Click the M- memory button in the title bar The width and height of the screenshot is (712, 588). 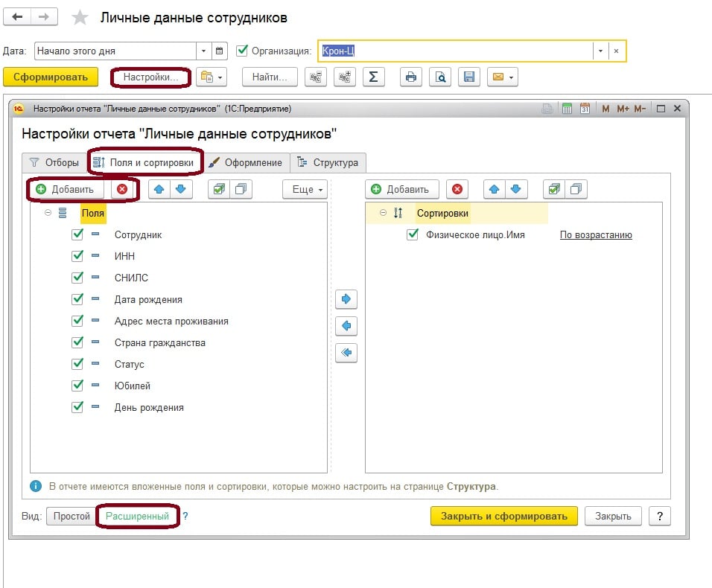pos(640,109)
